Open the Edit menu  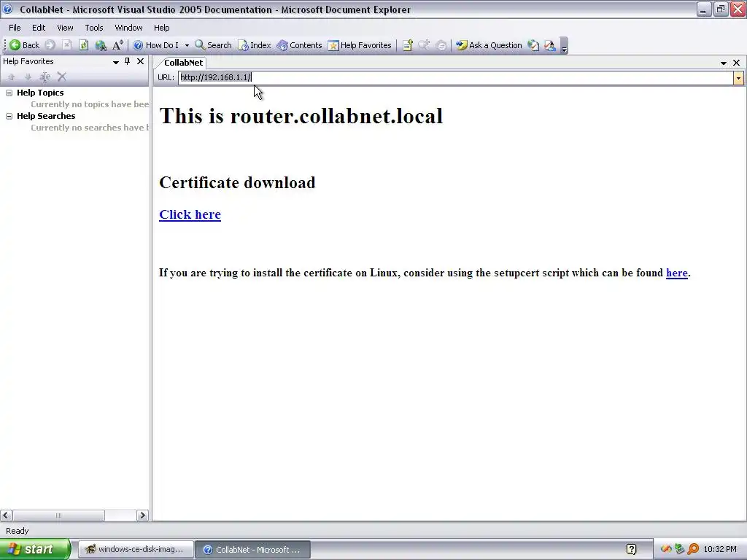[x=39, y=28]
